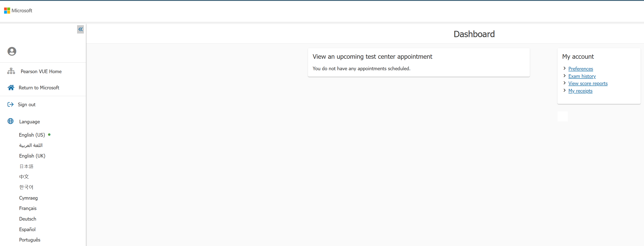Collapse the sidebar using the double-chevron
The height and width of the screenshot is (246, 644).
80,29
